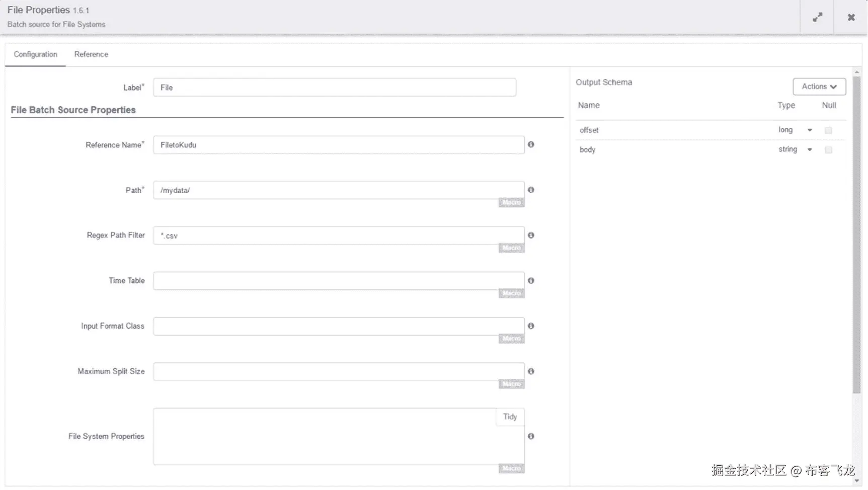Show info for Regex Path Filter

(531, 235)
